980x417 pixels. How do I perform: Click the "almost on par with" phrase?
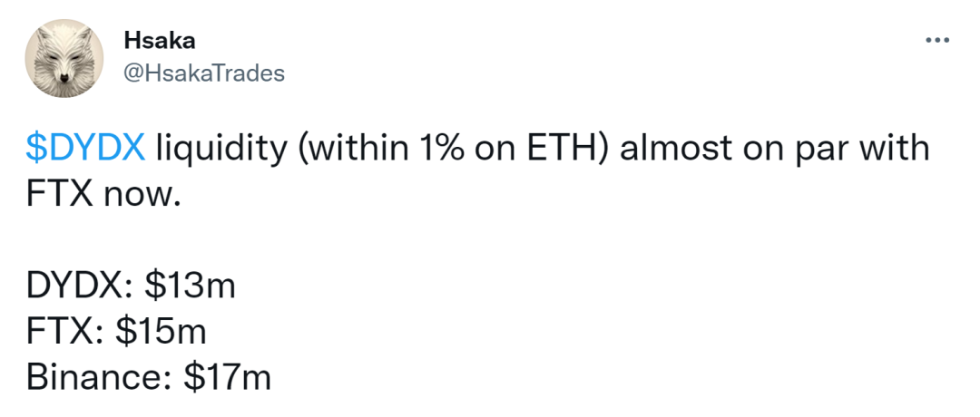tap(775, 150)
